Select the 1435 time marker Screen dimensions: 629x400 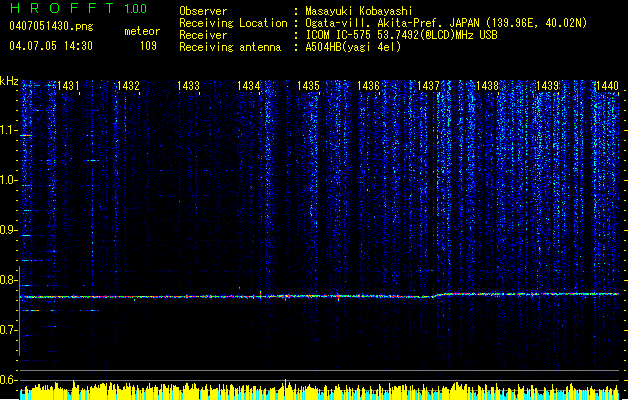[308, 87]
